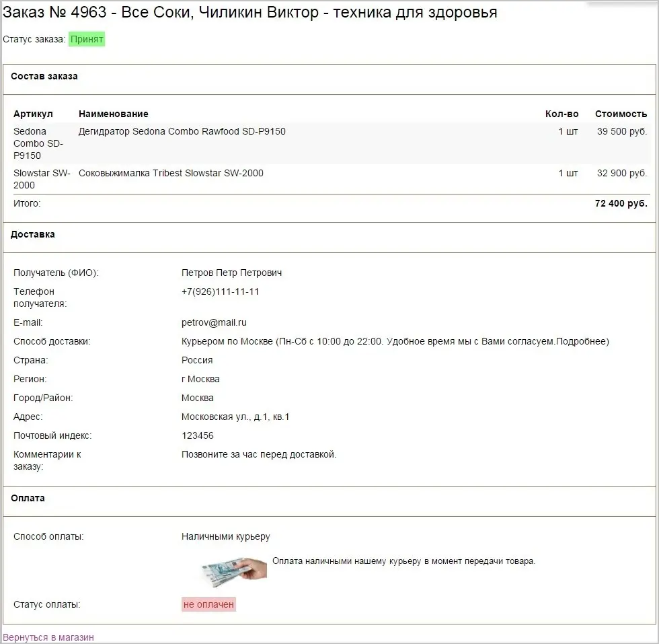Click the 'Наименование' column header
This screenshot has width=659, height=644.
[114, 114]
